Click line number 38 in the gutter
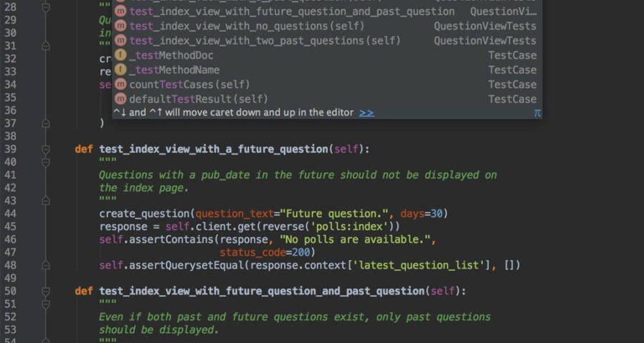Screen dimensions: 644x343 tap(9, 136)
